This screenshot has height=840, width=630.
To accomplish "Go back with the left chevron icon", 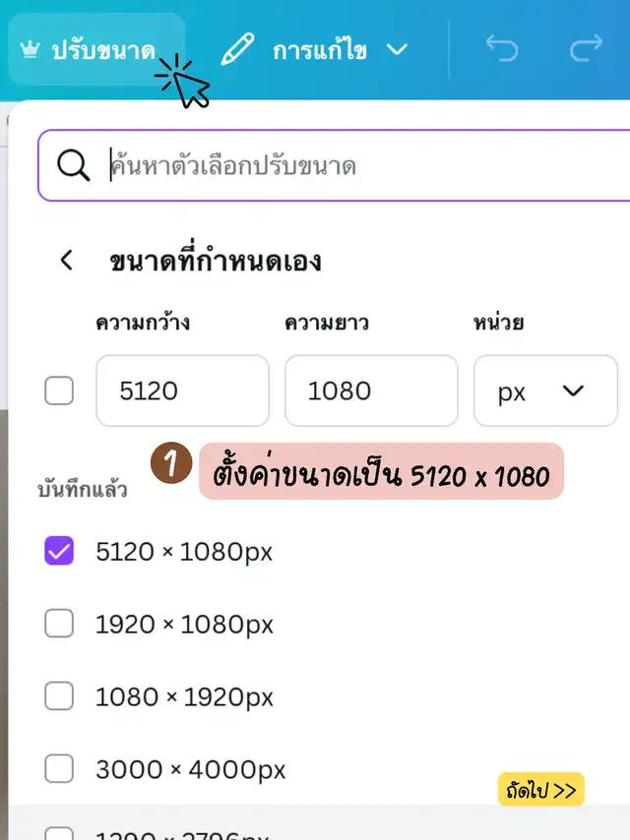I will click(x=67, y=261).
